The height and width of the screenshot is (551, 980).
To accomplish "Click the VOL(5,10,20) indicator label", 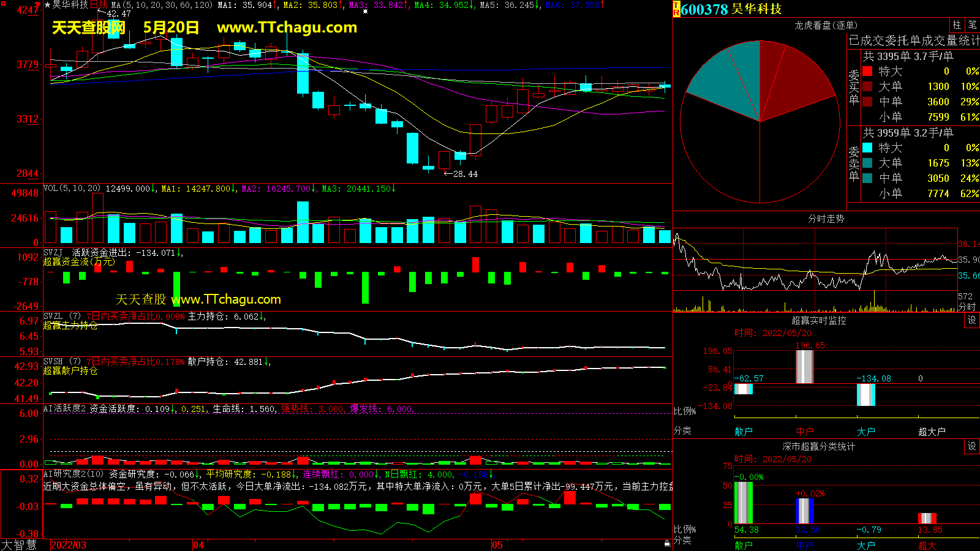I will 72,189.
